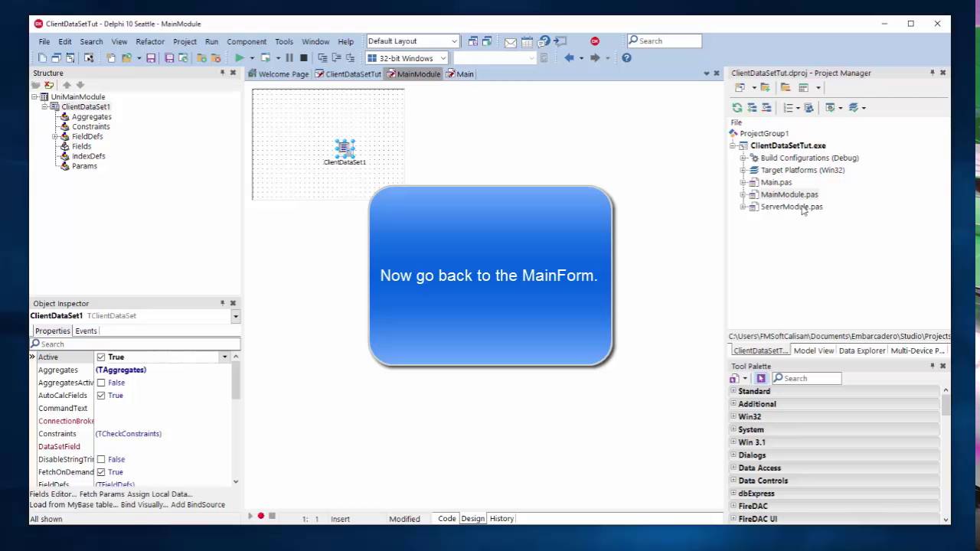980x551 pixels.
Task: Click the IDE Insight search box
Action: pos(664,41)
